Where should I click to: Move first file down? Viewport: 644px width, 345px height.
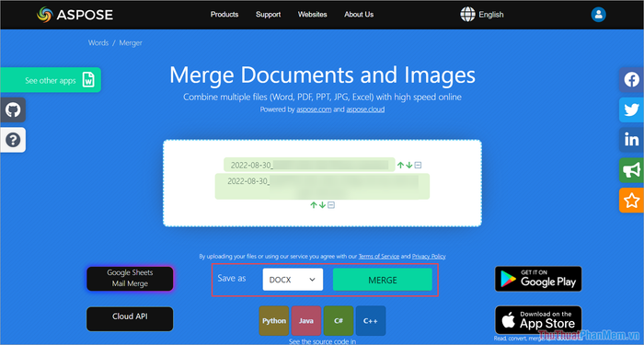pos(409,165)
